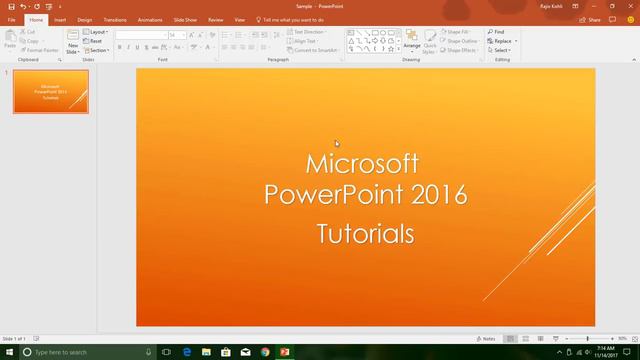The image size is (640, 360).
Task: Switch to the Slide Show tab
Action: [x=185, y=20]
